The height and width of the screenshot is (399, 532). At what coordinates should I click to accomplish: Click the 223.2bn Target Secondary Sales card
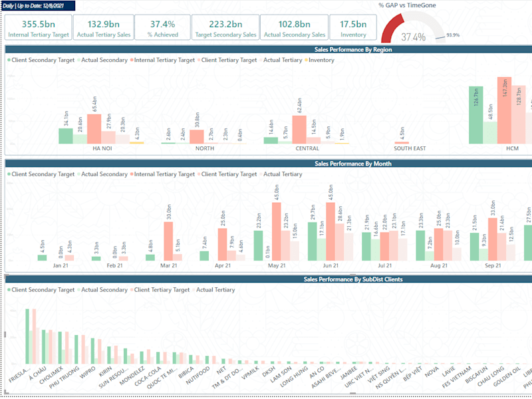coord(225,27)
